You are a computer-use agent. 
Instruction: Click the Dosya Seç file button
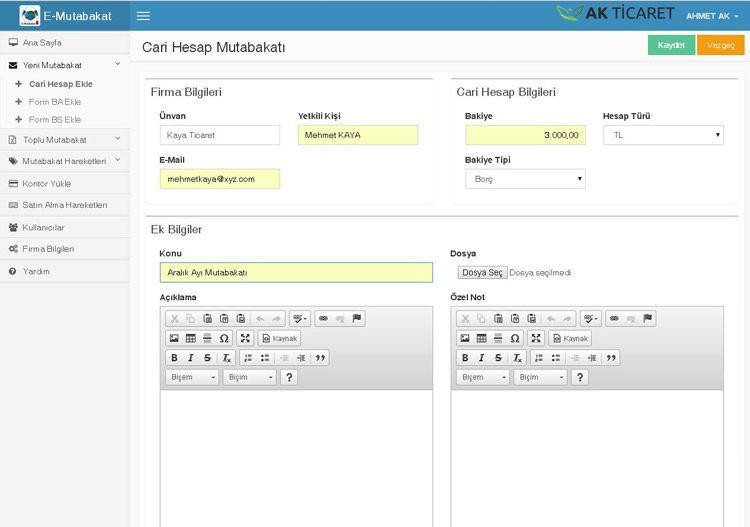[482, 272]
